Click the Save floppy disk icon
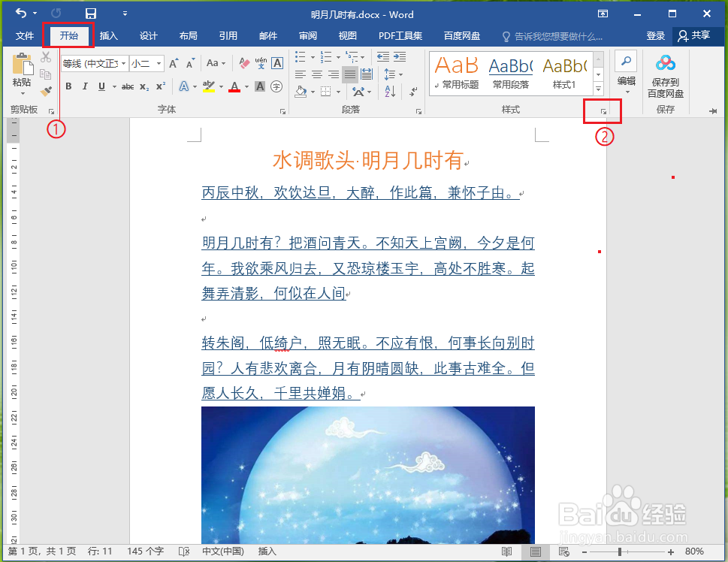Screen dimensions: 728x562 click(91, 14)
